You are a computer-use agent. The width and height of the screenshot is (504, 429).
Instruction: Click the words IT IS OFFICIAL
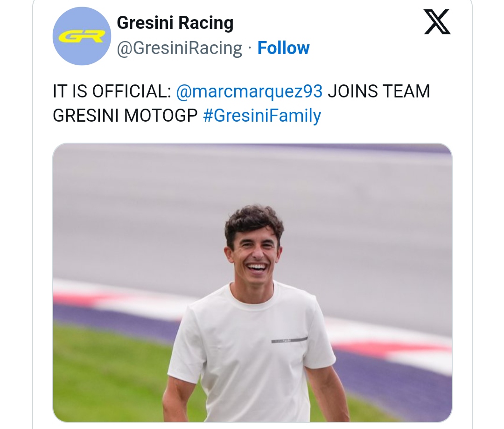(112, 91)
